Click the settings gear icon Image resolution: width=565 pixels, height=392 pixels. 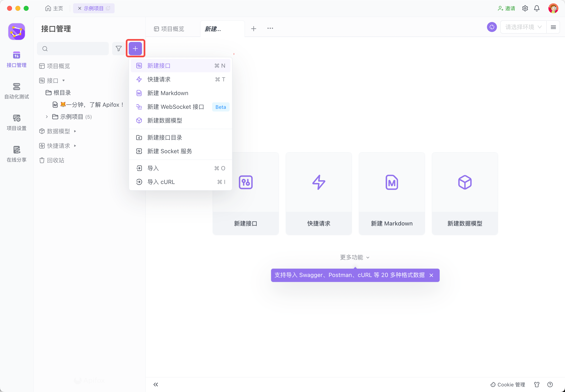(525, 8)
